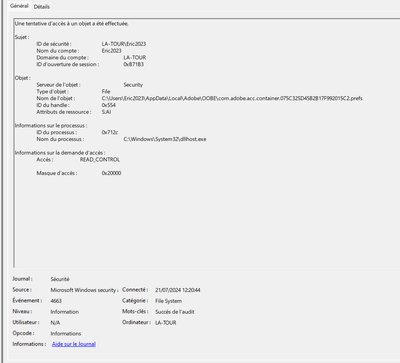Screen dimensions: 400x363
Task: Click the Mots-clés value Succès de l'audit
Action: (x=175, y=312)
